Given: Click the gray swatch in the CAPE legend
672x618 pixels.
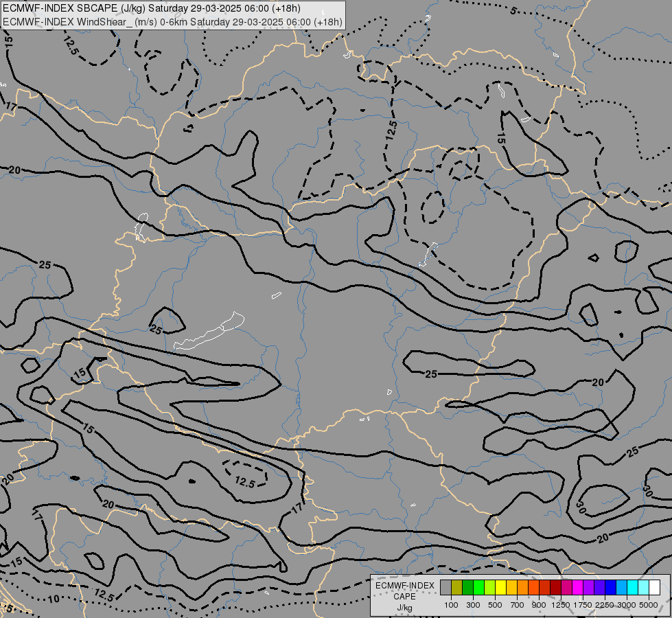Looking at the screenshot, I should tap(445, 588).
